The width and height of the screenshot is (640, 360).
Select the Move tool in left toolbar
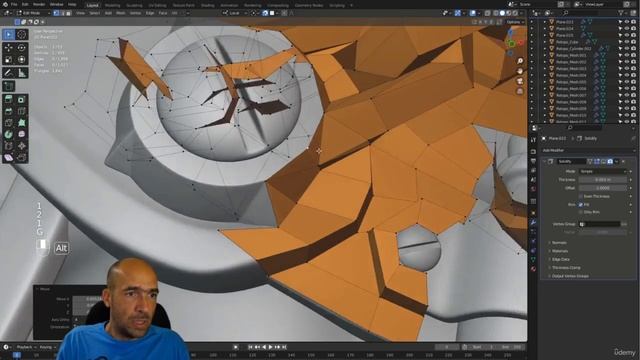point(9,48)
